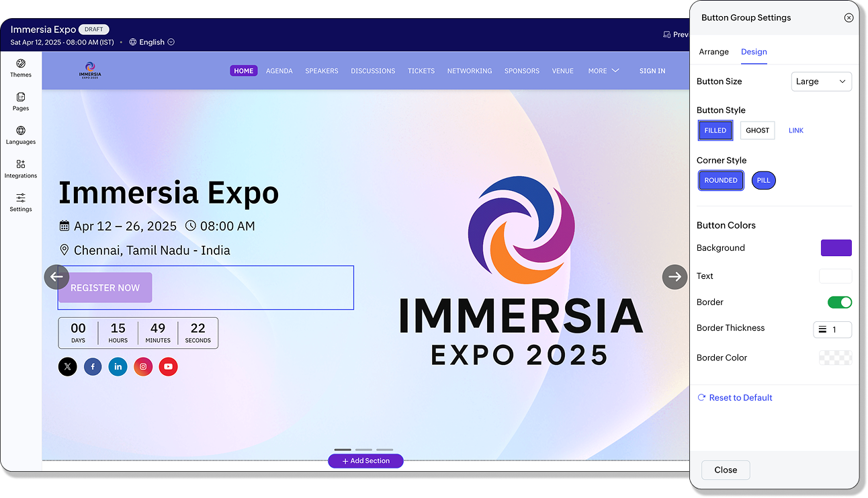868x498 pixels.
Task: Open the Agenda nav item
Action: coord(279,71)
